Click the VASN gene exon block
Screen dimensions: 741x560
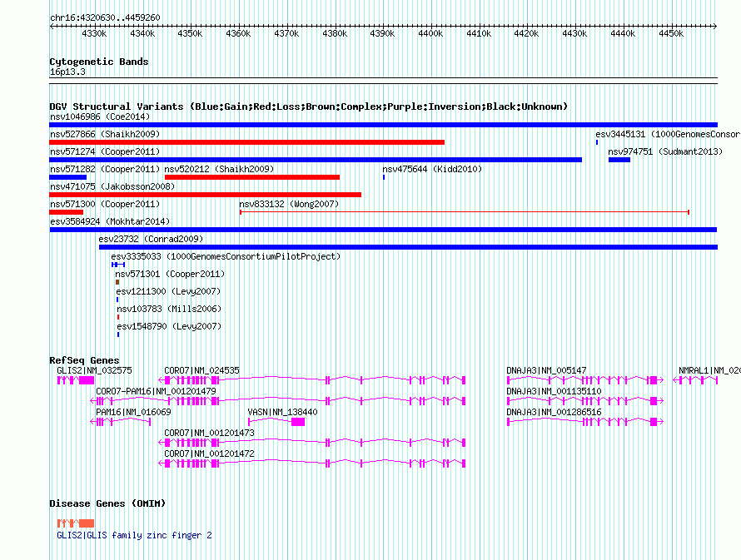click(298, 422)
